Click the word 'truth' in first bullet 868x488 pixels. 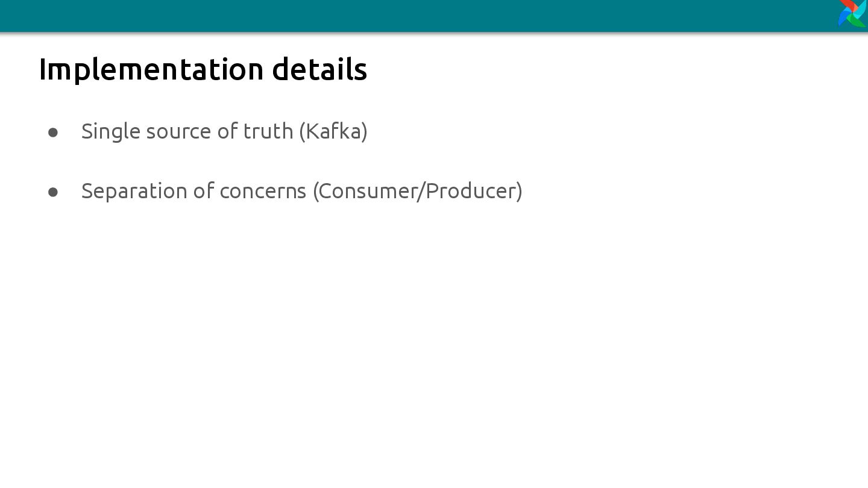[268, 131]
